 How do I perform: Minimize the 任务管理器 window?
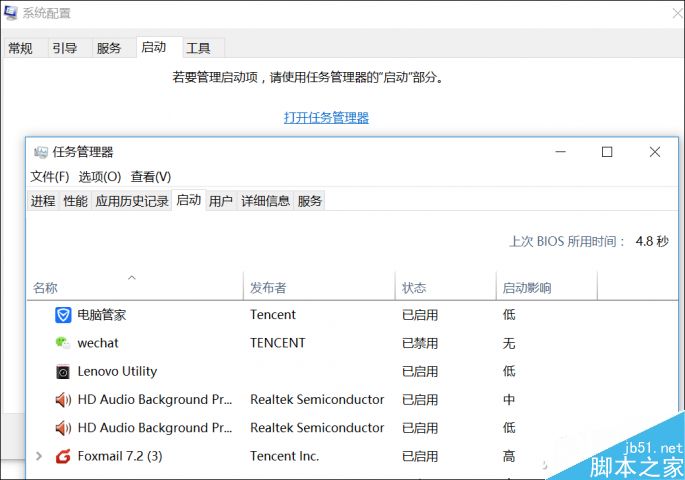(x=560, y=152)
